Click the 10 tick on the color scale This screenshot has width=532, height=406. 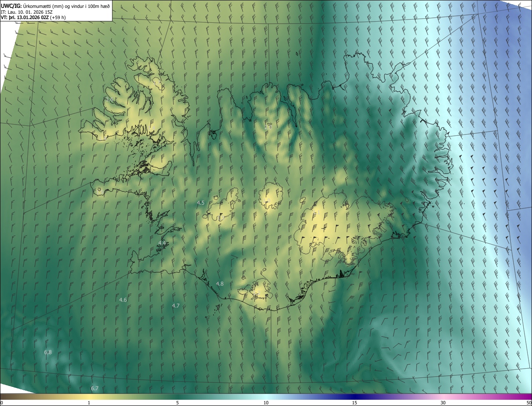pyautogui.click(x=266, y=403)
